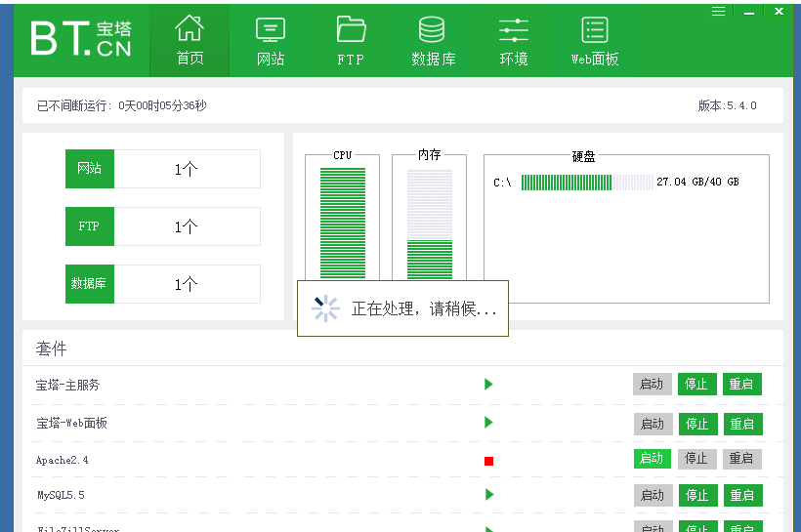The width and height of the screenshot is (801, 532).
Task: Select the Apache2.4 row label
Action: pyautogui.click(x=62, y=460)
